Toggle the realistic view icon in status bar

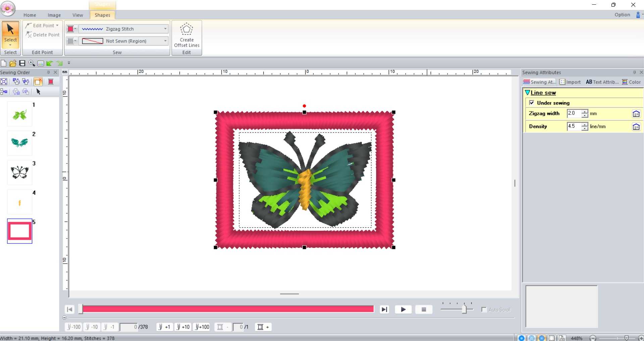pyautogui.click(x=541, y=338)
